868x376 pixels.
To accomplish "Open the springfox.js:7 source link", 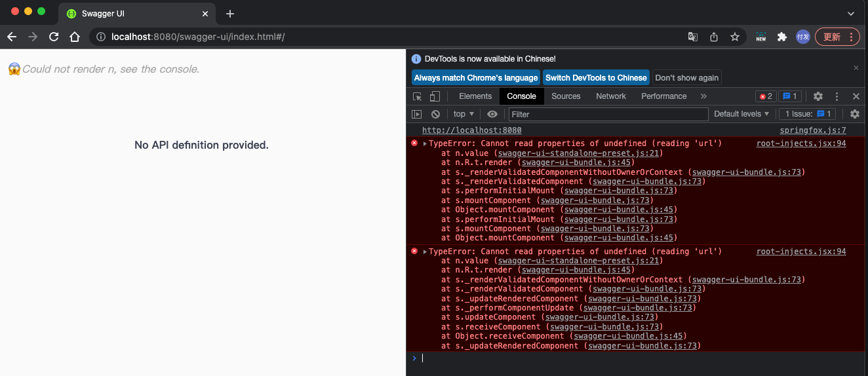I will [813, 130].
